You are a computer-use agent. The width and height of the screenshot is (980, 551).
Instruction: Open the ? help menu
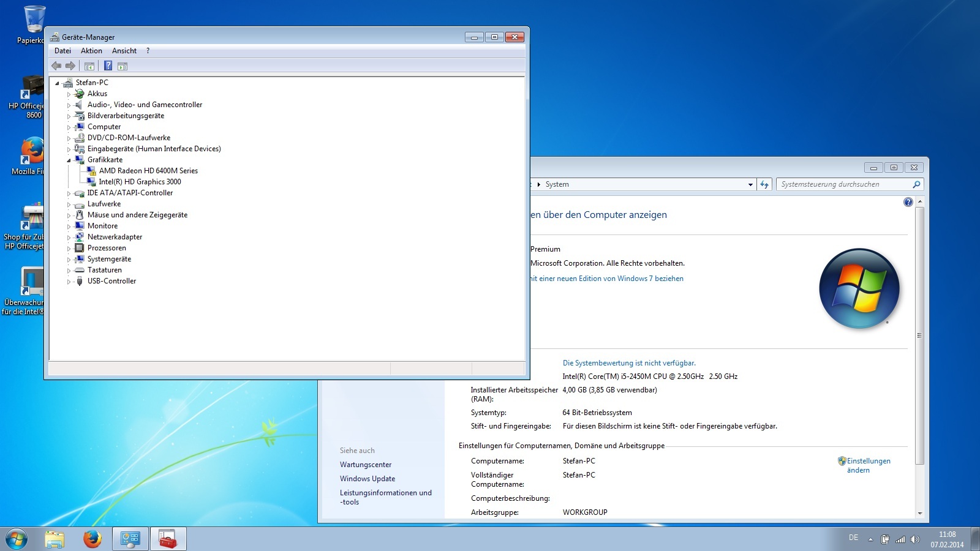click(148, 51)
